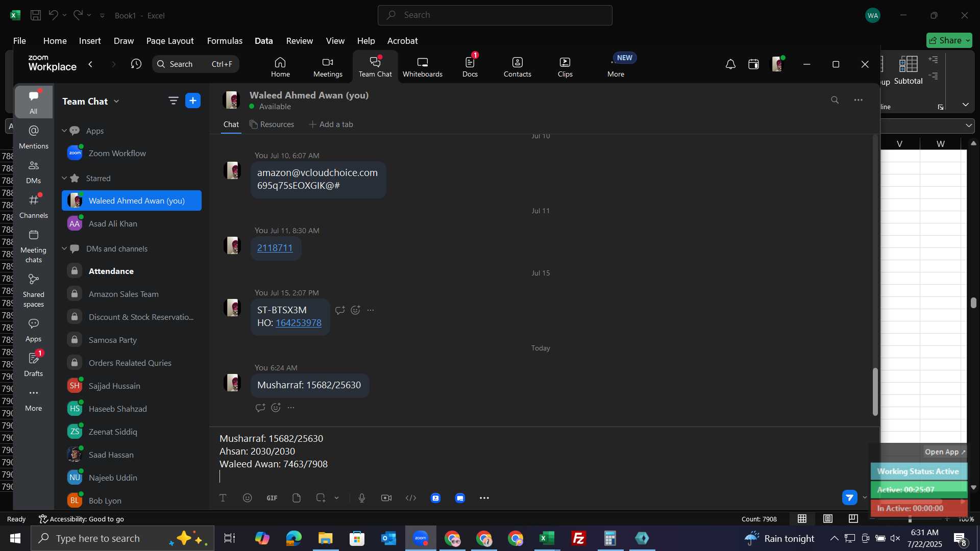Select Excel Page Break Preview view button
980x551 pixels.
click(853, 519)
